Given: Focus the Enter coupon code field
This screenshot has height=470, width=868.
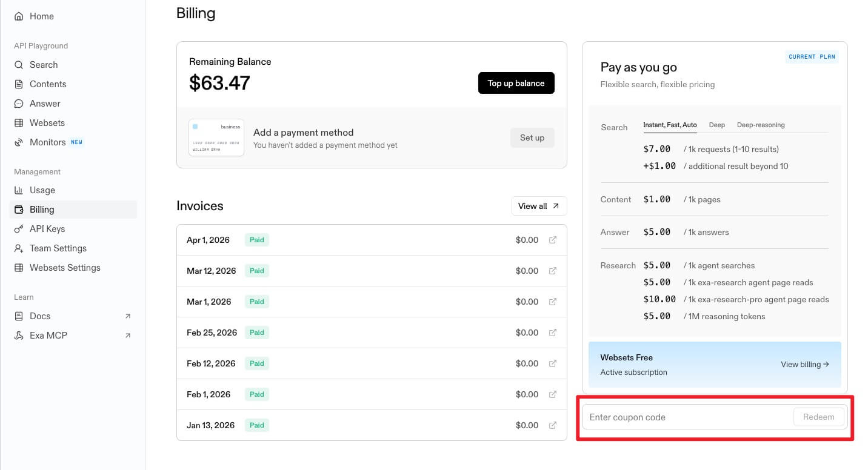Looking at the screenshot, I should [687, 417].
